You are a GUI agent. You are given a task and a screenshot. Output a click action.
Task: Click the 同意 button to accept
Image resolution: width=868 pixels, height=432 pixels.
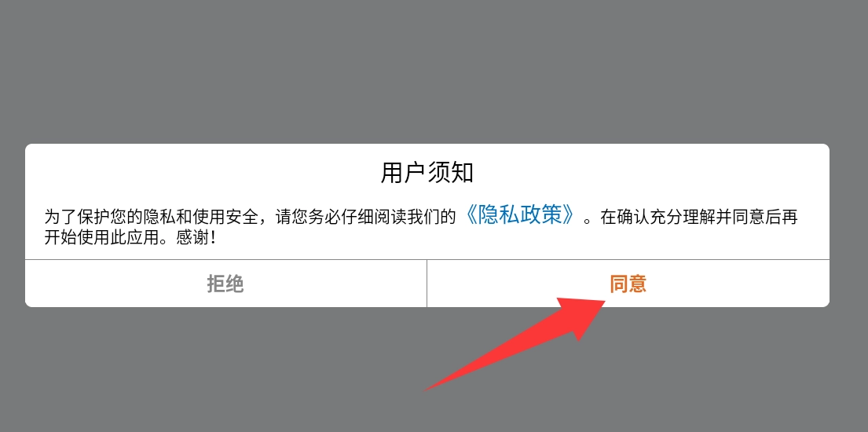coord(628,284)
